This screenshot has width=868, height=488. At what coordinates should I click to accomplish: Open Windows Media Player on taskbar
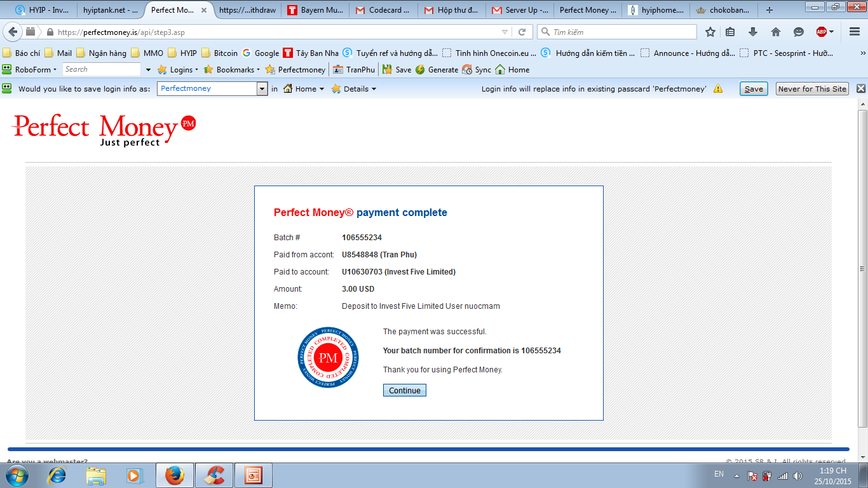click(x=135, y=475)
